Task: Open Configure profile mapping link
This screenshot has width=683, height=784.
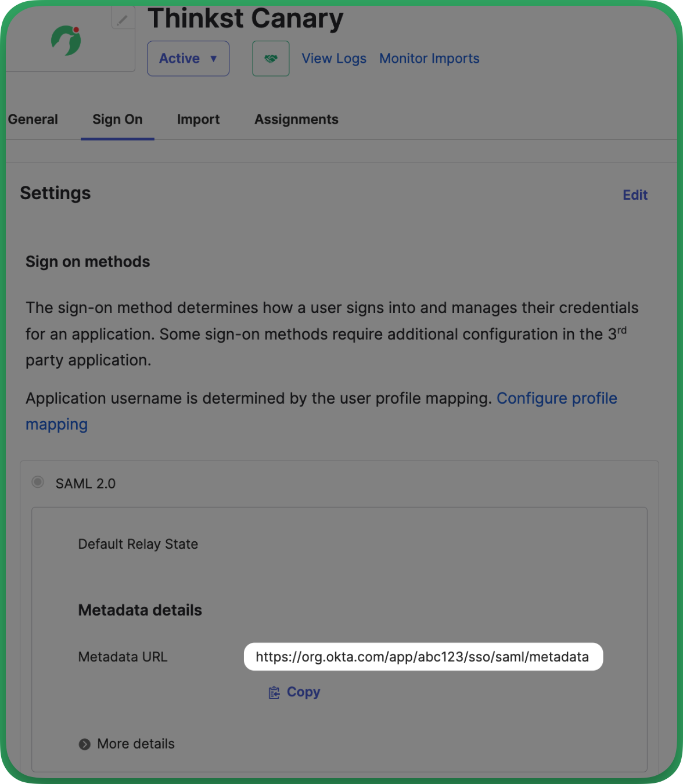Action: pyautogui.click(x=321, y=411)
